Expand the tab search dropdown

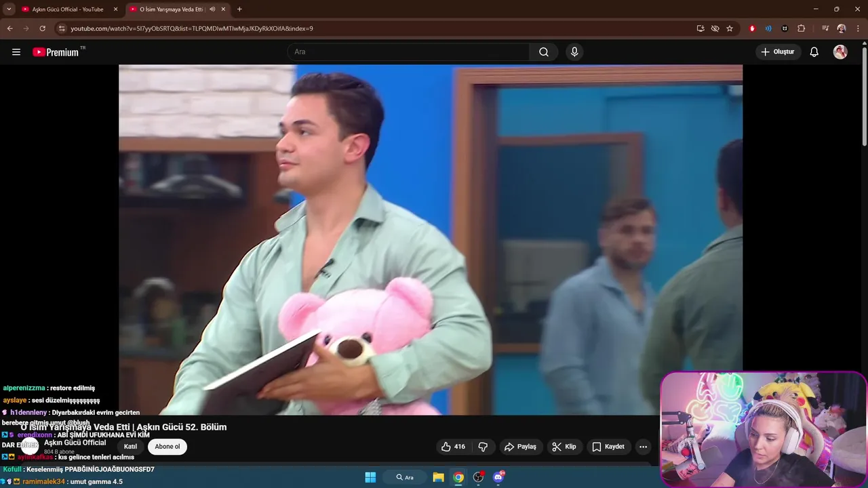pos(9,9)
